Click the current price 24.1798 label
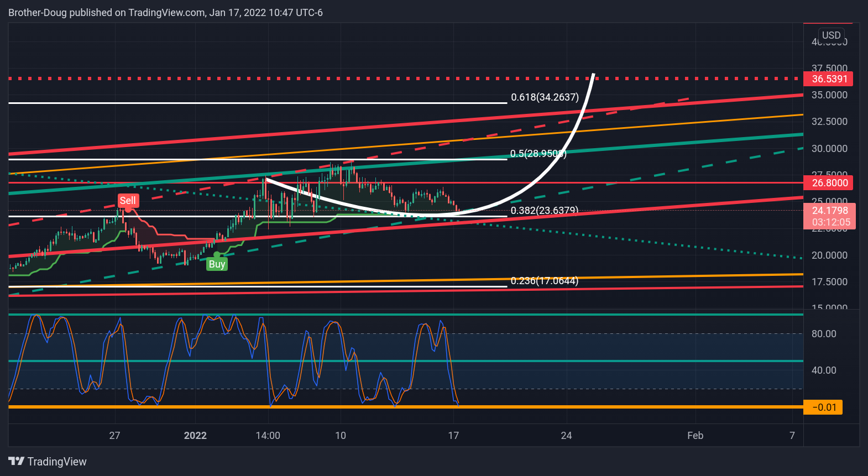The height and width of the screenshot is (476, 868). point(829,211)
